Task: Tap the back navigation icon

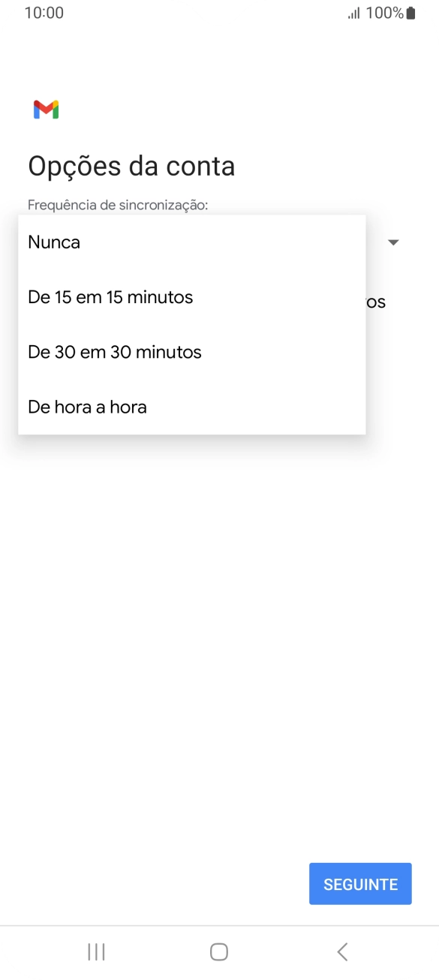Action: (x=341, y=951)
